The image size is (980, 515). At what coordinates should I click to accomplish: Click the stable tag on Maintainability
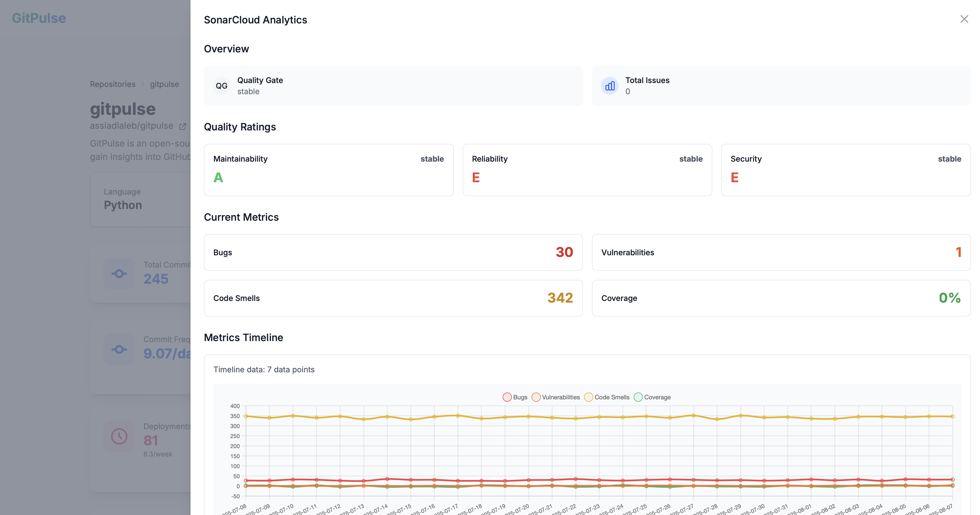click(x=432, y=159)
